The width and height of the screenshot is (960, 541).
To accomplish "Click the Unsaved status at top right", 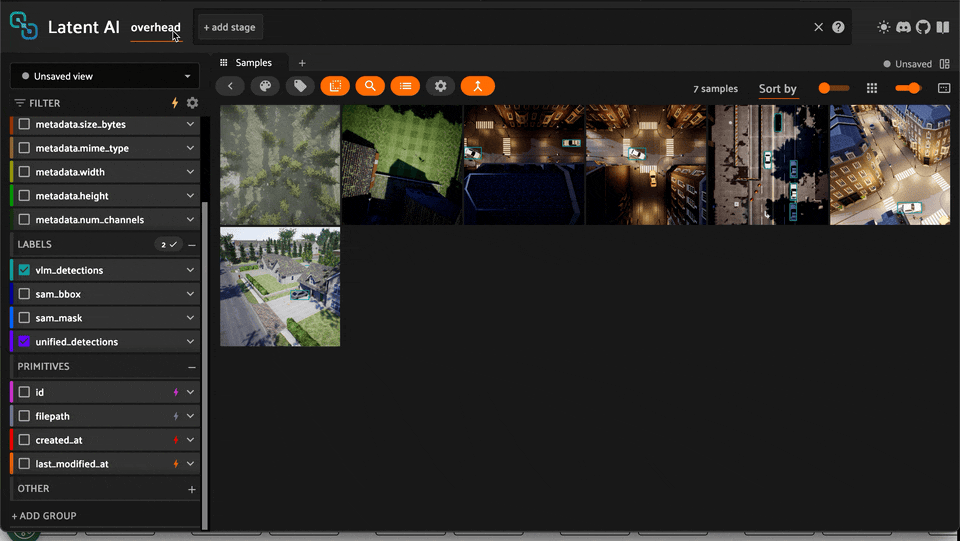I will tap(907, 64).
